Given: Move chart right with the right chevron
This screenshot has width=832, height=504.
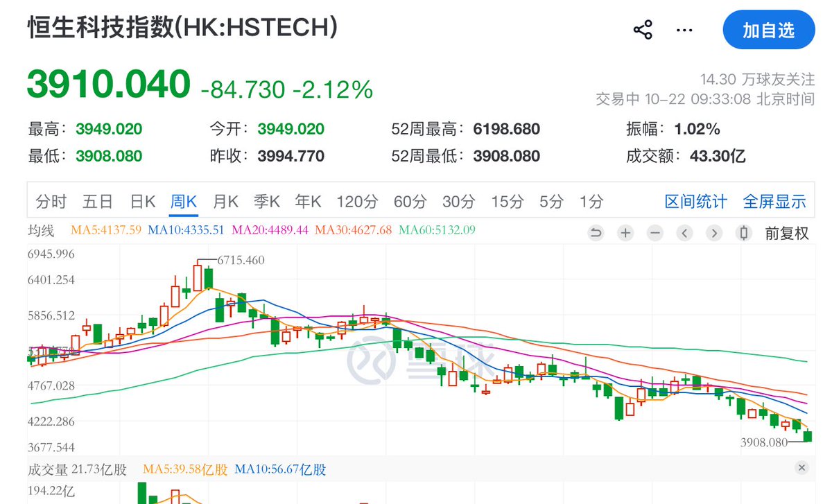Looking at the screenshot, I should point(714,233).
